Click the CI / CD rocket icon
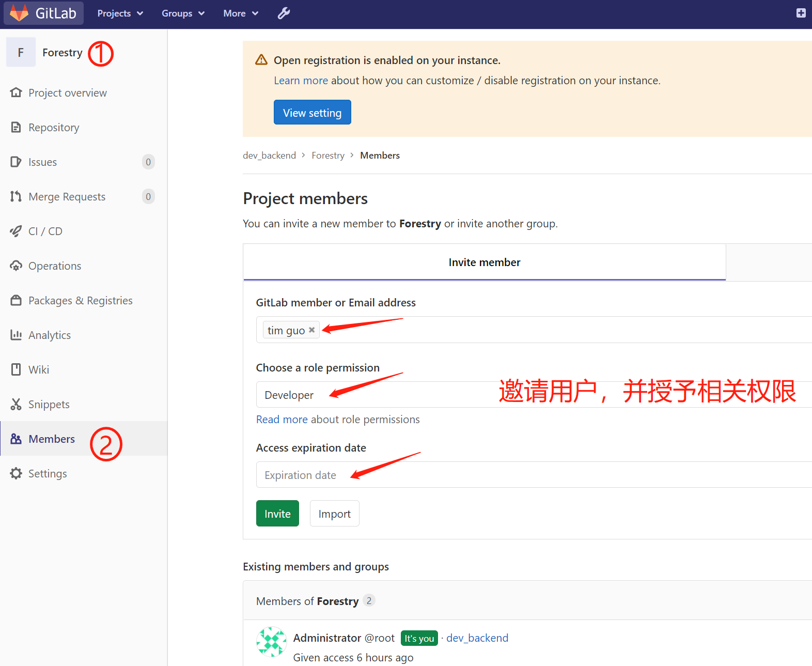This screenshot has width=812, height=666. click(16, 231)
